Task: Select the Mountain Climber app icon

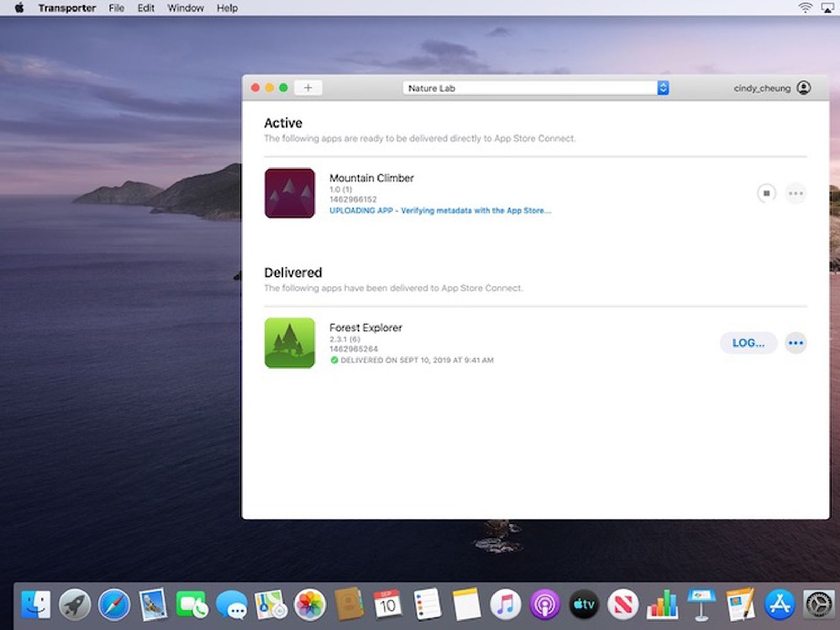Action: 290,193
